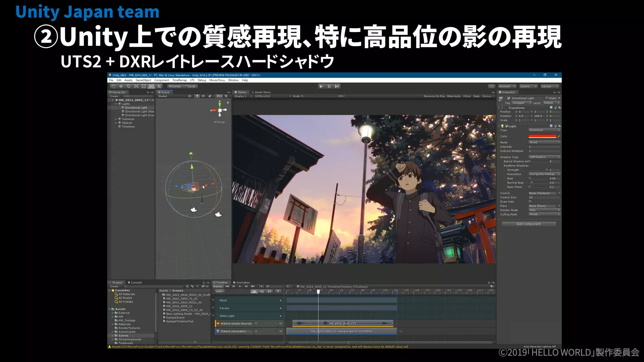The height and width of the screenshot is (362, 644).
Task: Open the Account dropdown
Action: [x=507, y=86]
